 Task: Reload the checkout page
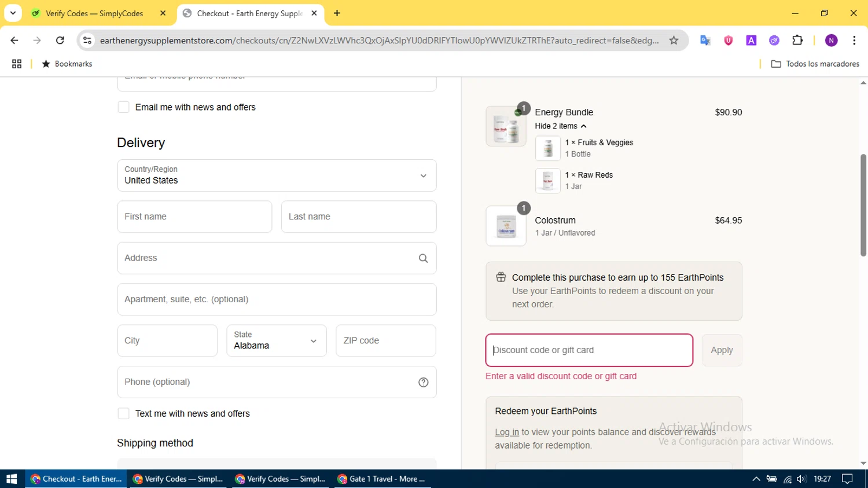[x=60, y=41]
